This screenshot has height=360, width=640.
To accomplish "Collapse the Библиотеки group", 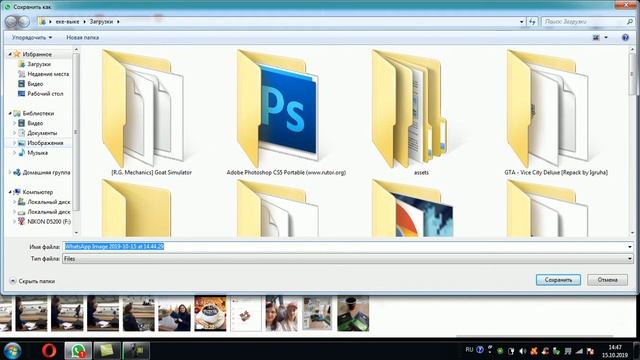I will [10, 113].
